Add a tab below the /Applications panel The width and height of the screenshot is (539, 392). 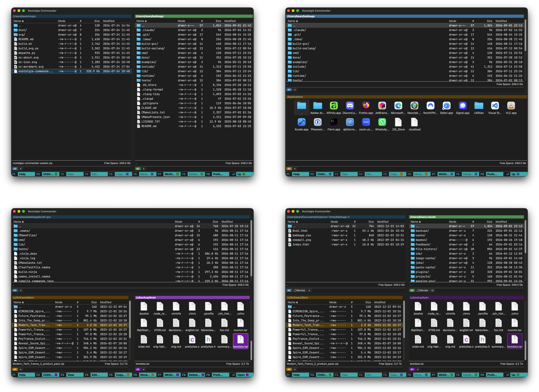(295, 169)
